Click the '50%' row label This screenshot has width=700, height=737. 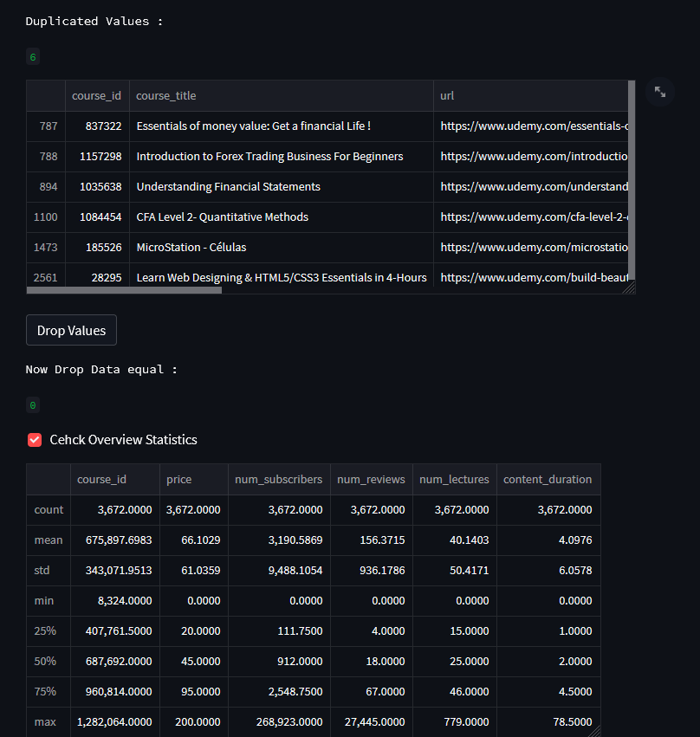tap(49, 662)
